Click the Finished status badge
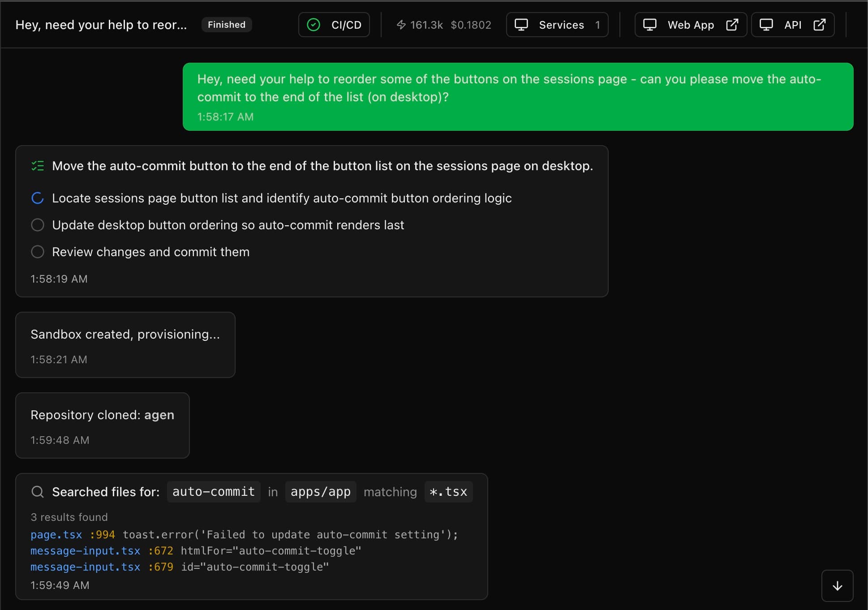 coord(226,25)
